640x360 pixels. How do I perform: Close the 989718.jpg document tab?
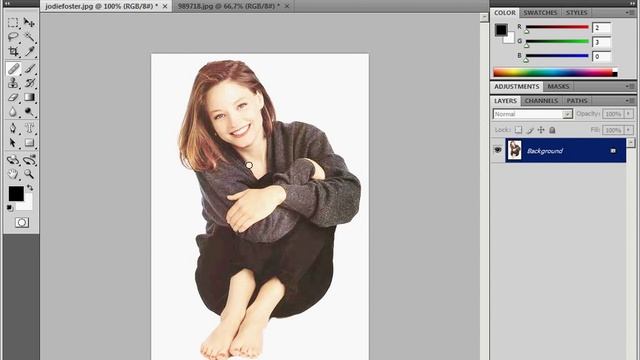click(x=287, y=6)
